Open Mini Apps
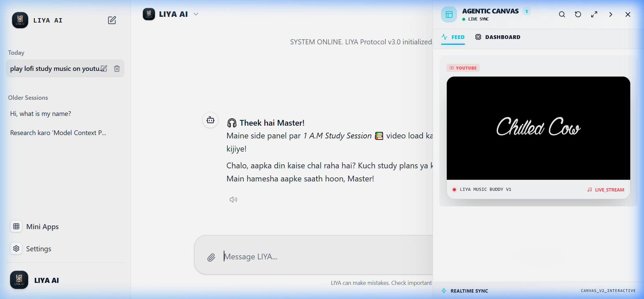 [x=35, y=226]
